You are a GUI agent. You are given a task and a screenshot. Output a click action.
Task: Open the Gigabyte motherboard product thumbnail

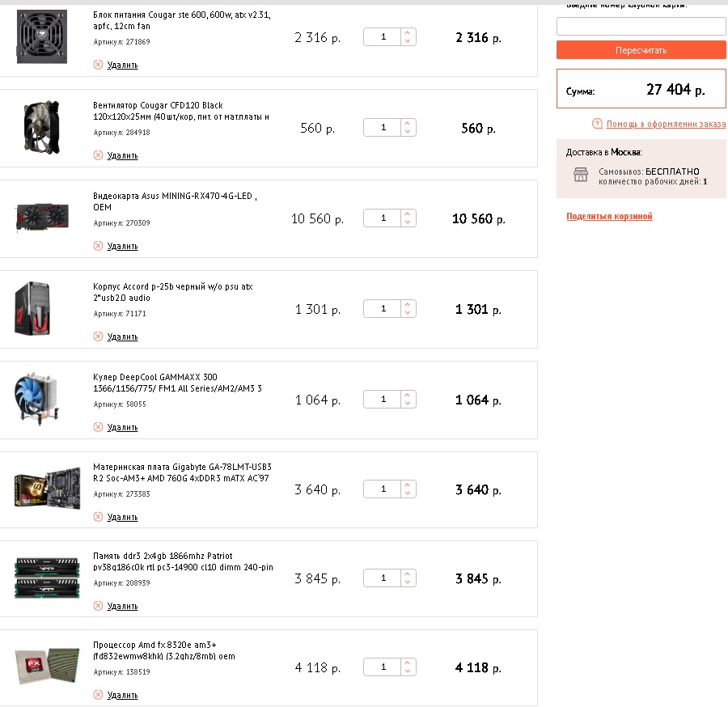(41, 489)
